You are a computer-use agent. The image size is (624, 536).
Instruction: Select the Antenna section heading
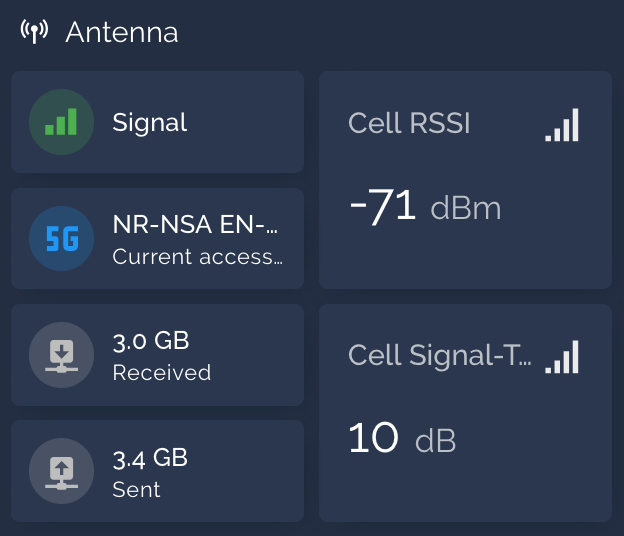[x=122, y=32]
